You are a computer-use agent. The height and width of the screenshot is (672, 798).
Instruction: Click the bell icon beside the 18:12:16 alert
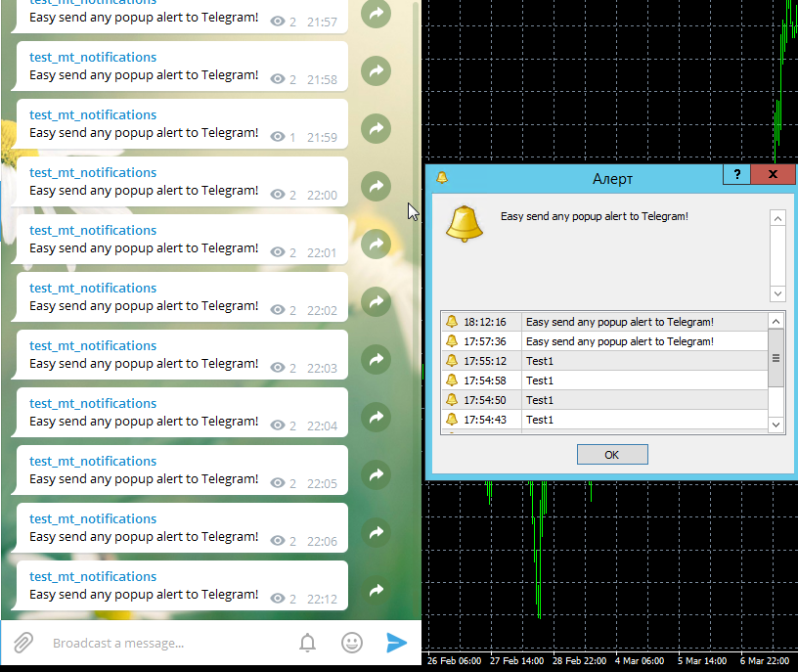[x=451, y=321]
